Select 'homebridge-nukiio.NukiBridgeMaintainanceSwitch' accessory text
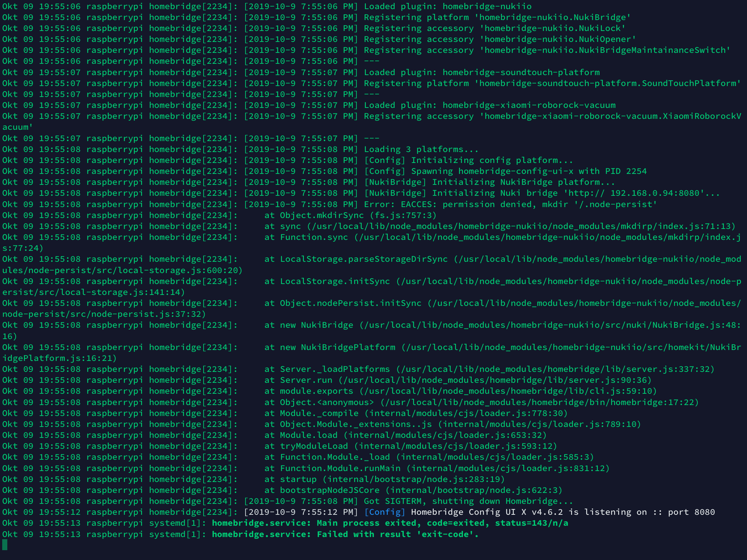 click(605, 50)
